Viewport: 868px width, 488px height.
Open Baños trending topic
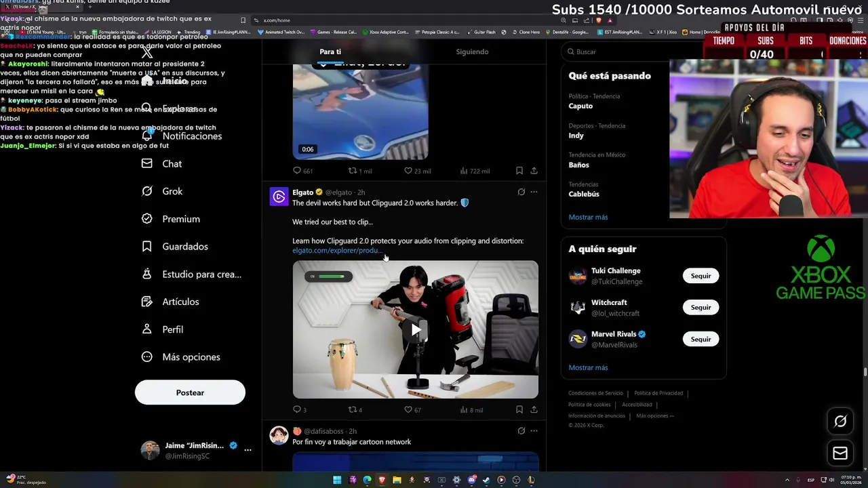click(578, 165)
